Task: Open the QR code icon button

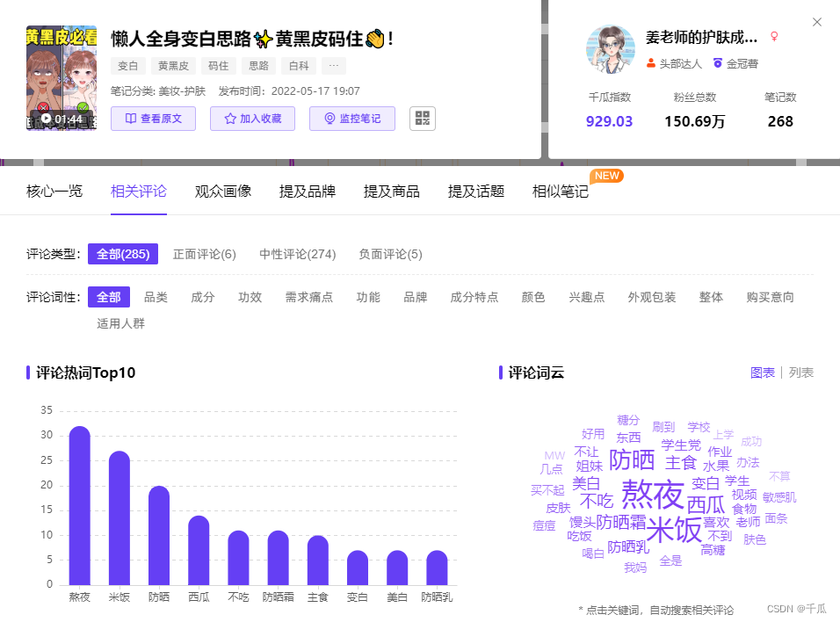Action: click(x=422, y=119)
